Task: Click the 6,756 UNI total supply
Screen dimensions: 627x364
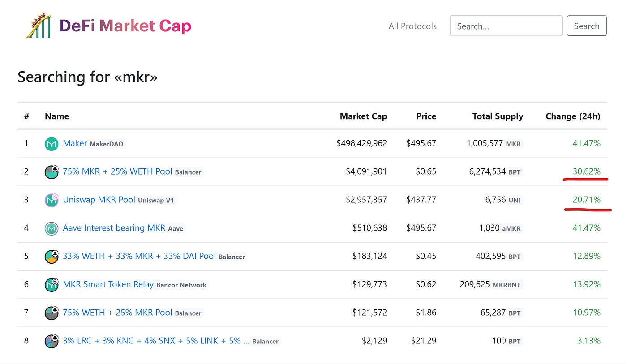Action: click(x=504, y=200)
